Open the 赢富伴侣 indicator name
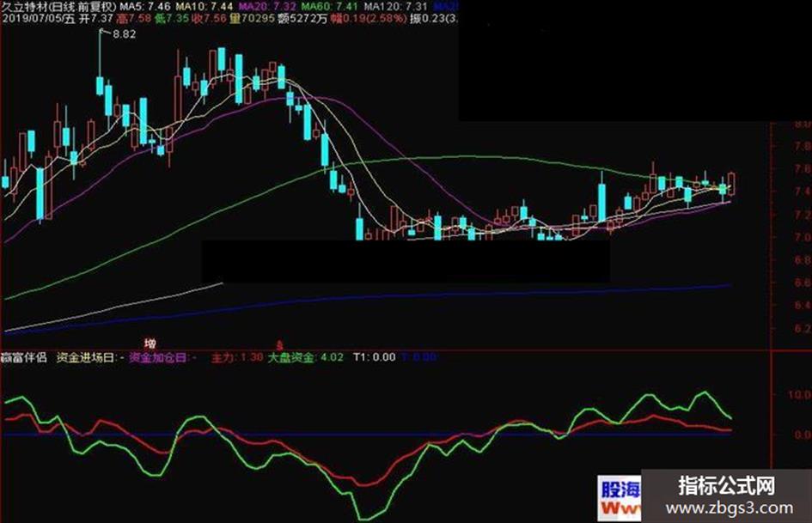The height and width of the screenshot is (523, 812). tap(24, 356)
